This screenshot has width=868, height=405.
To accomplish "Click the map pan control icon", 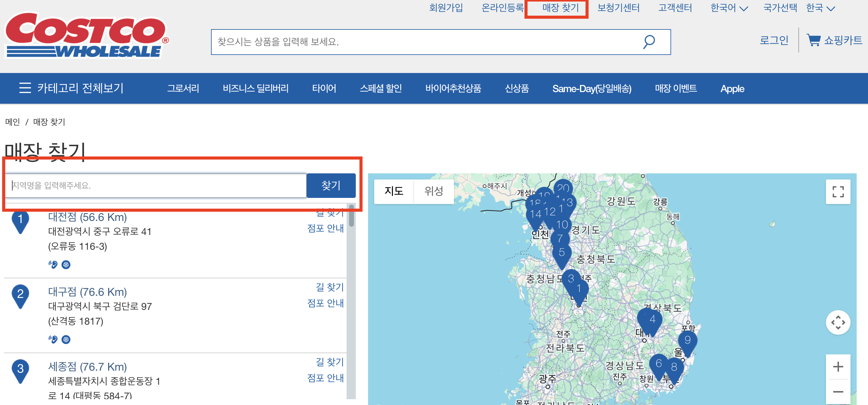I will pos(838,322).
